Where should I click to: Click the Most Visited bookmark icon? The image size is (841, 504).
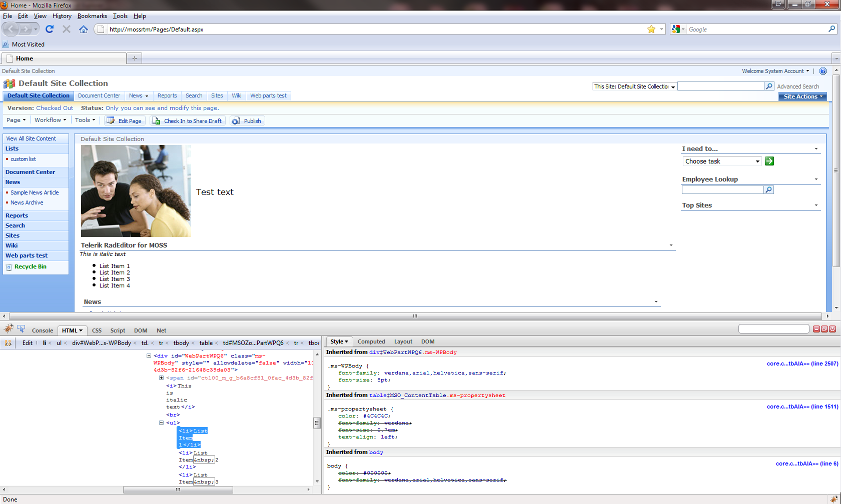[x=6, y=44]
